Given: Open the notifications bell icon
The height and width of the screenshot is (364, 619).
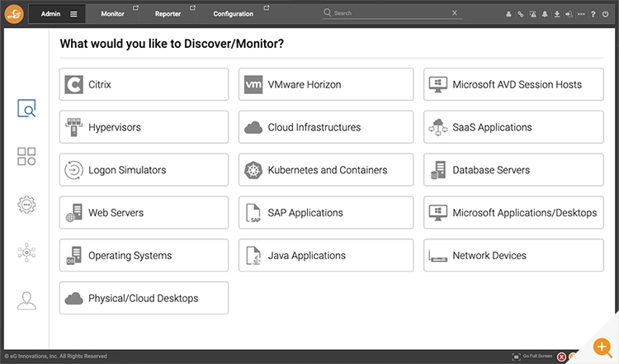Looking at the screenshot, I should (x=545, y=14).
